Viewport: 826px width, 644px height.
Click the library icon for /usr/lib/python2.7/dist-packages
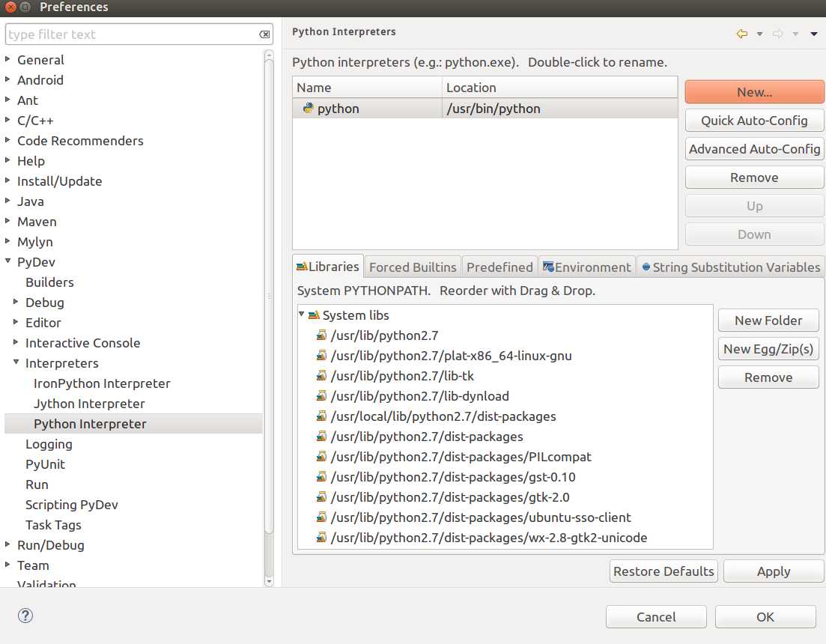pyautogui.click(x=321, y=437)
